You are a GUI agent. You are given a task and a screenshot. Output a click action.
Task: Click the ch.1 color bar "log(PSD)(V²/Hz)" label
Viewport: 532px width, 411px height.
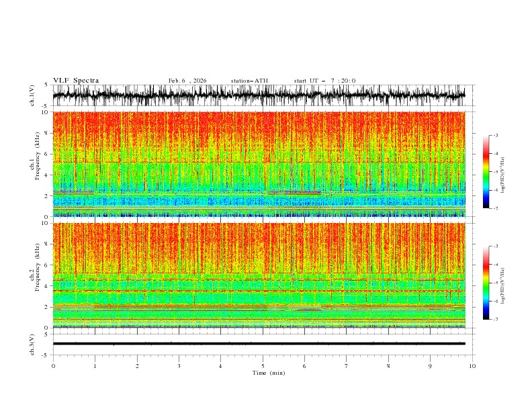(502, 175)
